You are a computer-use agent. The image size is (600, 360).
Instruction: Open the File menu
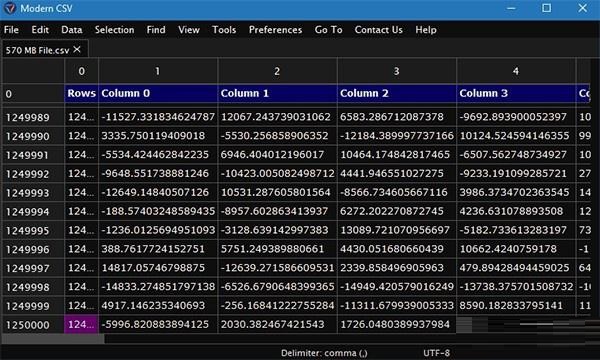pos(11,30)
